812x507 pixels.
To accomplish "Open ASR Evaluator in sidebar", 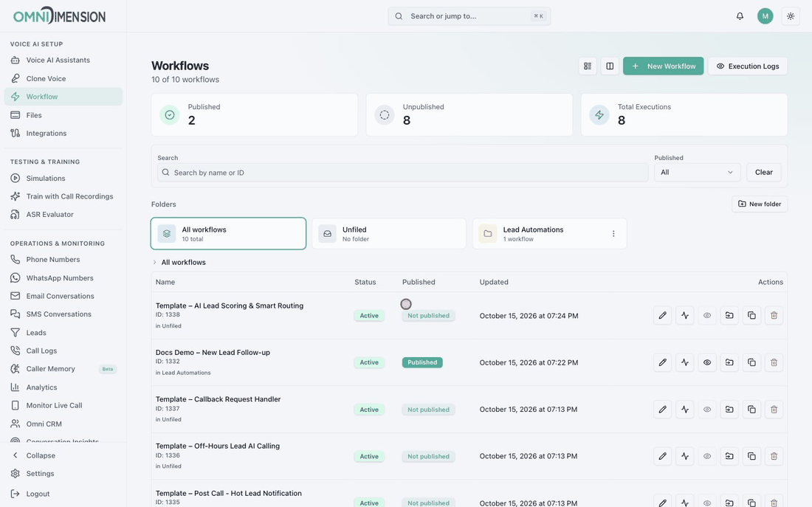I will tap(63, 215).
